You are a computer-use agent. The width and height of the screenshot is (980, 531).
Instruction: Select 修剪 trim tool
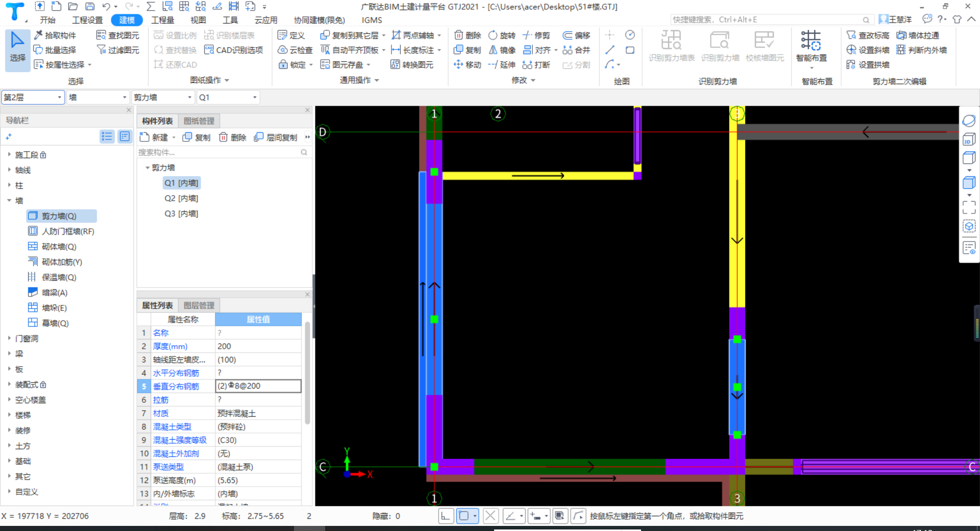(536, 35)
